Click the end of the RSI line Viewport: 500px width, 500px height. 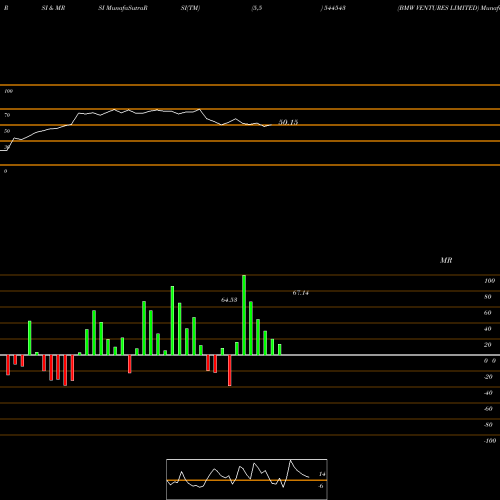click(271, 125)
